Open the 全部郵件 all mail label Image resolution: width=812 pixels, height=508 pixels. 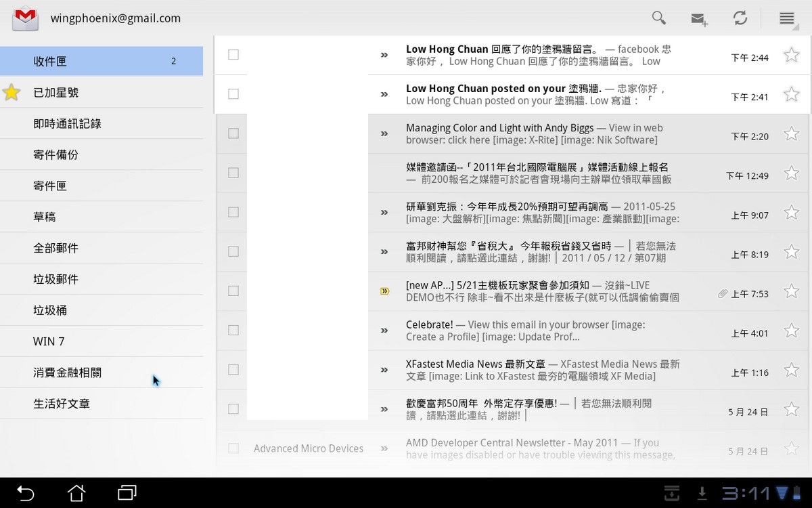[101, 248]
